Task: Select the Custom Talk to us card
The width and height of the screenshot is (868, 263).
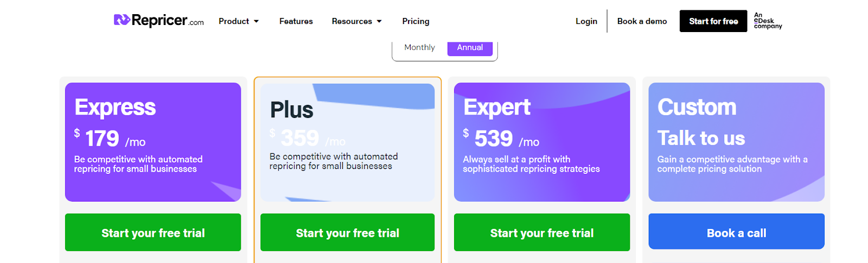Action: click(736, 142)
